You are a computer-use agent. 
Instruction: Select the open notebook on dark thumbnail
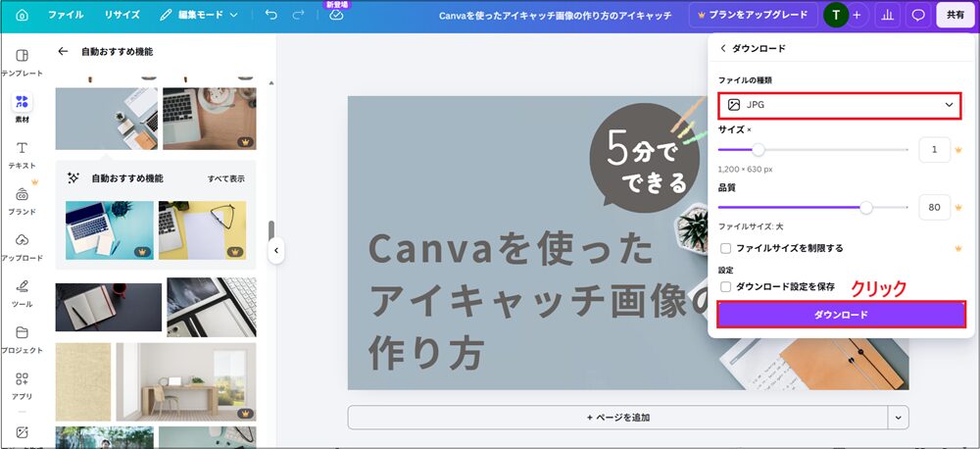click(x=109, y=307)
